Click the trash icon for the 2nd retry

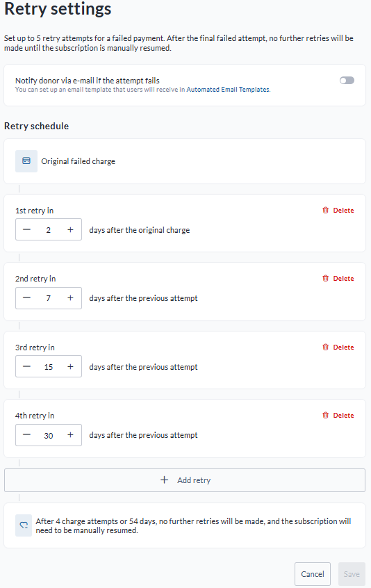coord(325,278)
